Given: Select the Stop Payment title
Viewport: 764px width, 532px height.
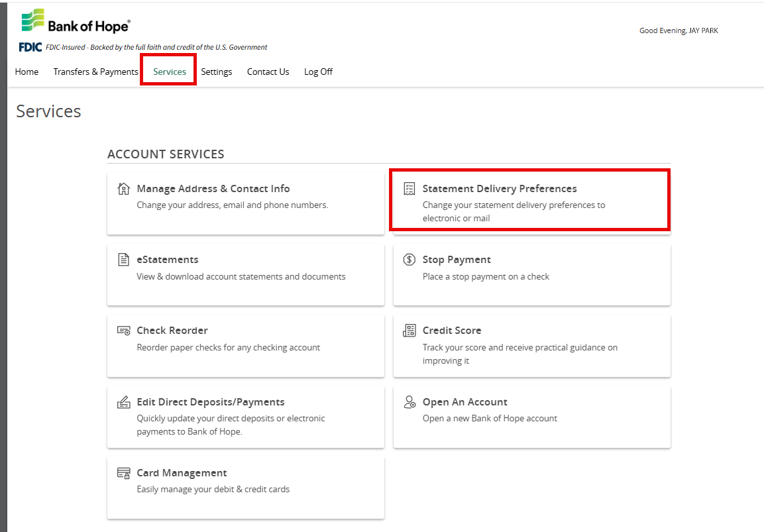Looking at the screenshot, I should 457,260.
